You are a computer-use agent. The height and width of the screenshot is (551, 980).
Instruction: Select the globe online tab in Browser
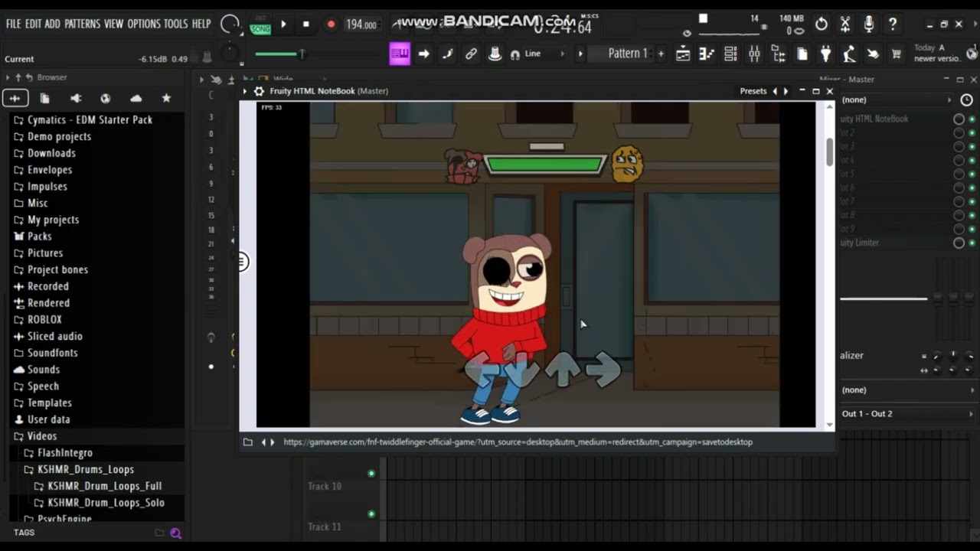(106, 98)
